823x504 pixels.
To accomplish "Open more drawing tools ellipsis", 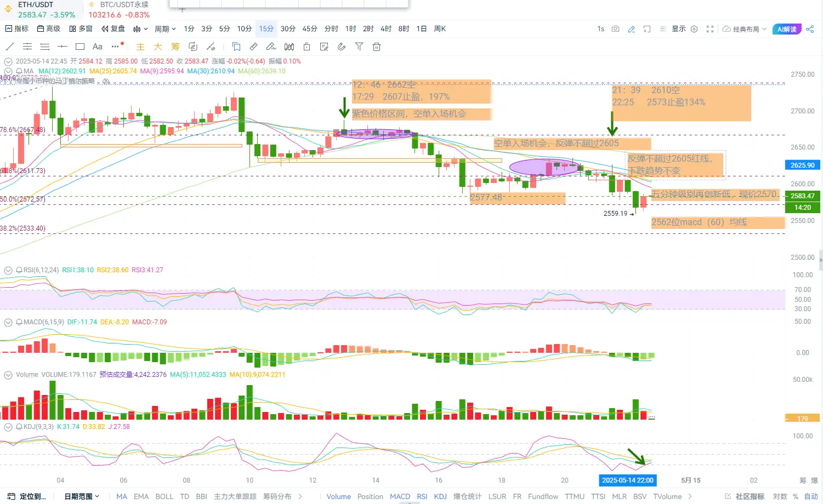I will 116,46.
